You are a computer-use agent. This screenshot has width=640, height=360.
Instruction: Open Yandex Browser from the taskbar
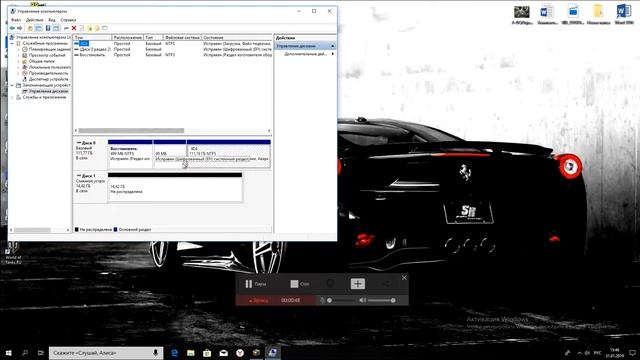[x=240, y=353]
